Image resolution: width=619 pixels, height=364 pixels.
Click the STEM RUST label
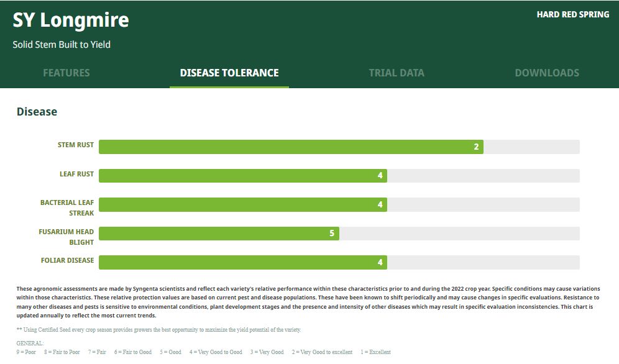[76, 145]
